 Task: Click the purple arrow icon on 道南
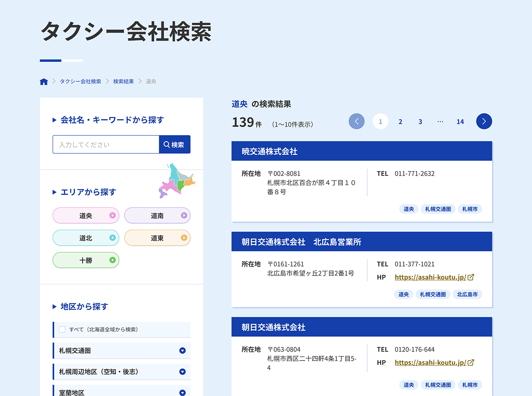click(x=184, y=215)
